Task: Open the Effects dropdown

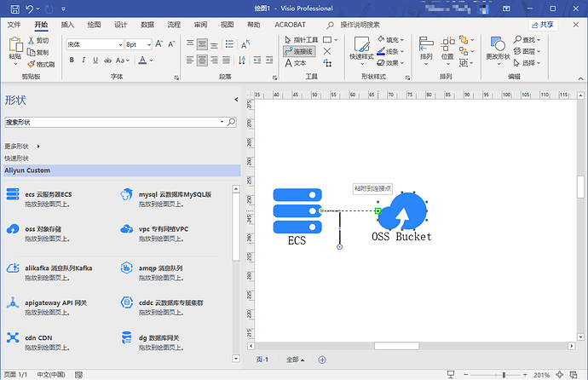Action: [x=391, y=63]
